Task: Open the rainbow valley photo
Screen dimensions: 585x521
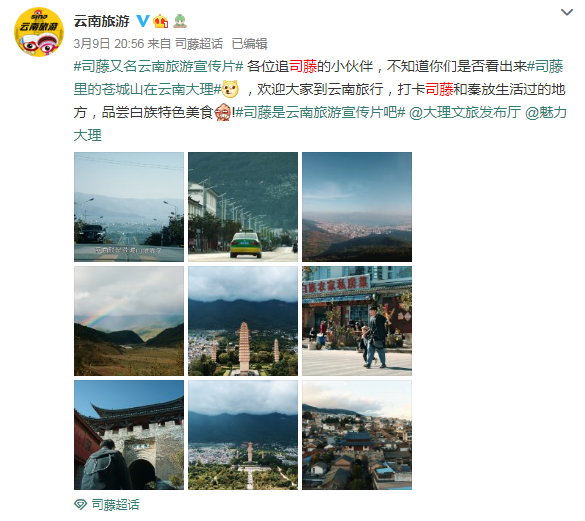Action: click(129, 321)
